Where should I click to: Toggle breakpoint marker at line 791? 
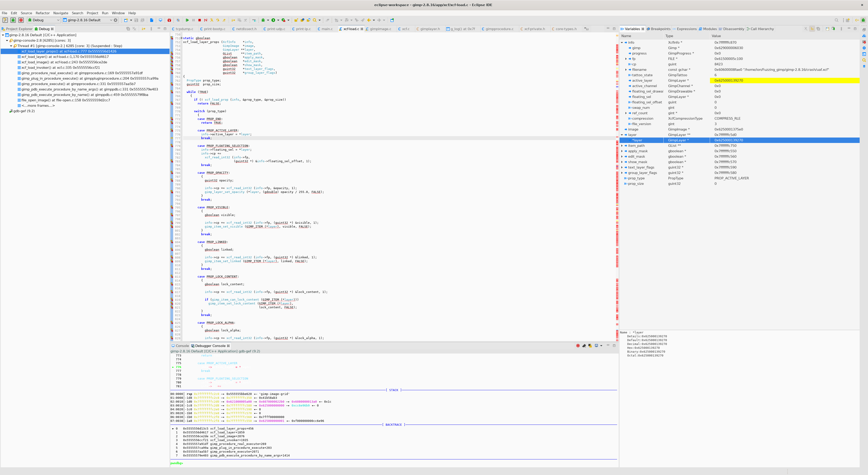(172, 192)
